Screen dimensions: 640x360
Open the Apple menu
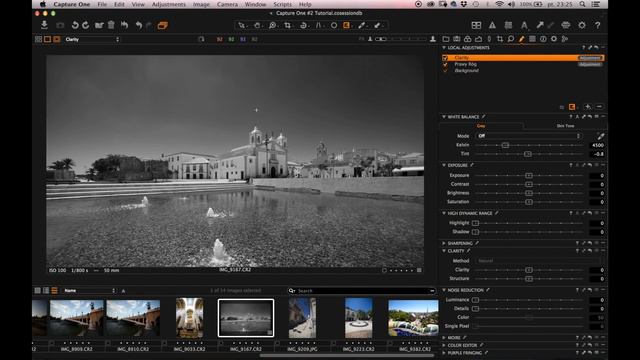click(x=43, y=4)
